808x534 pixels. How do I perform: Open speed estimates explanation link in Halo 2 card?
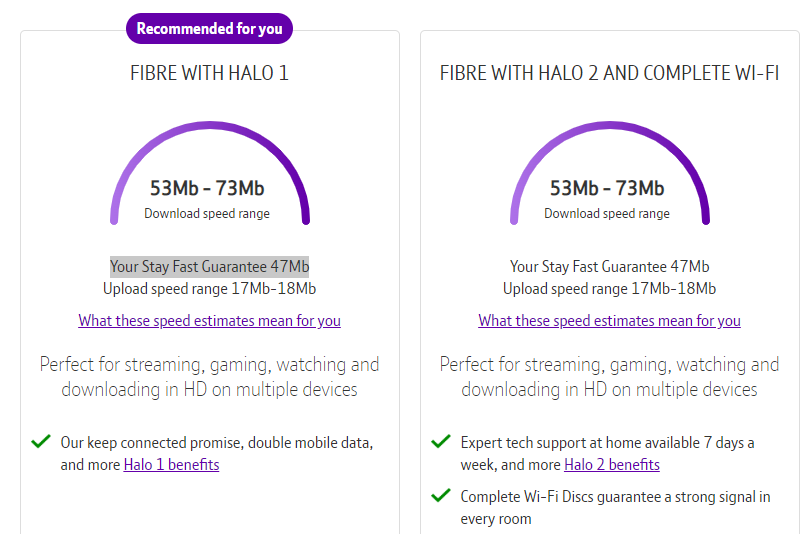[609, 321]
